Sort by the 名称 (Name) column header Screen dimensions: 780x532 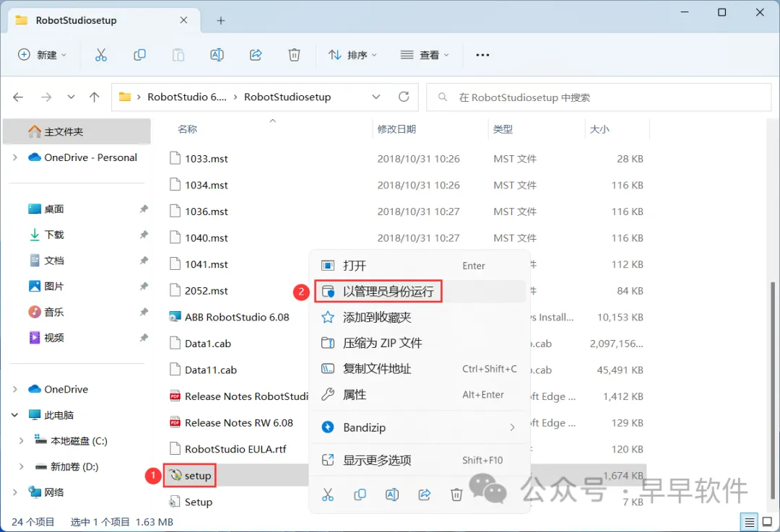coord(187,129)
